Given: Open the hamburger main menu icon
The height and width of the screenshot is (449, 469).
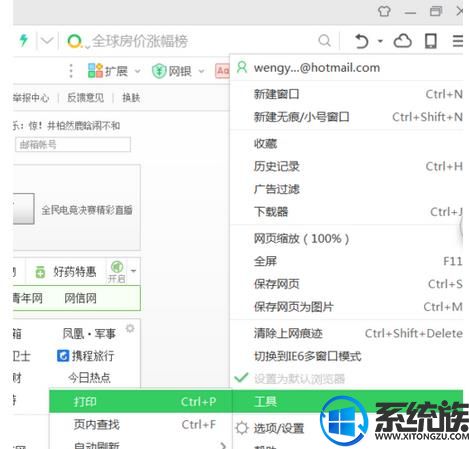Looking at the screenshot, I should pos(458,41).
